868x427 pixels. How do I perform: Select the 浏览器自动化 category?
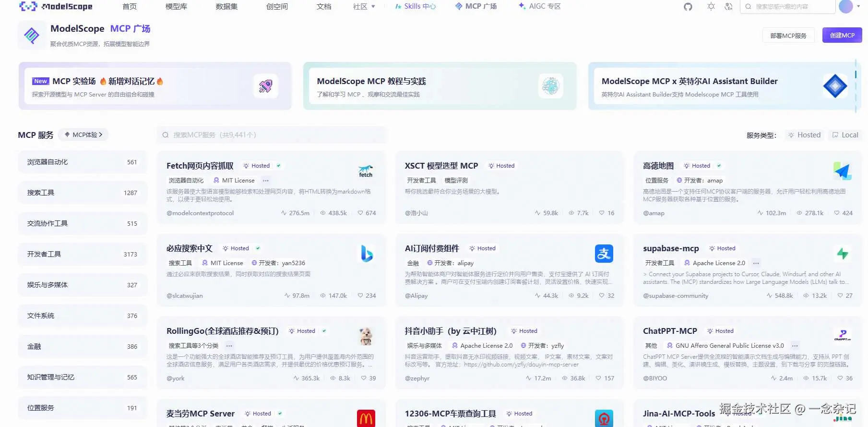(83, 162)
